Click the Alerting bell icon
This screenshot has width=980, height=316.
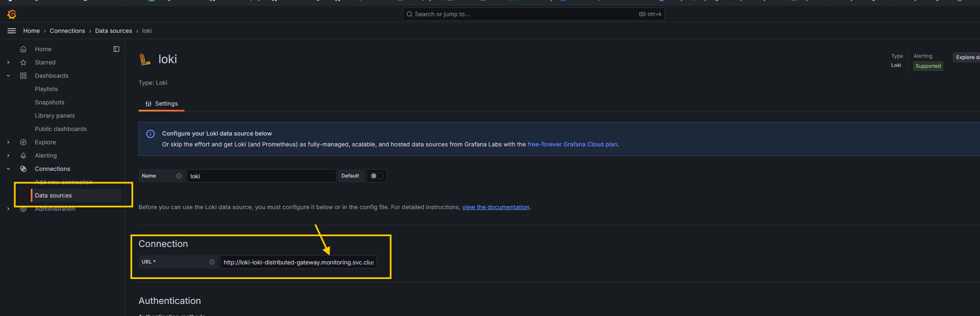coord(23,156)
